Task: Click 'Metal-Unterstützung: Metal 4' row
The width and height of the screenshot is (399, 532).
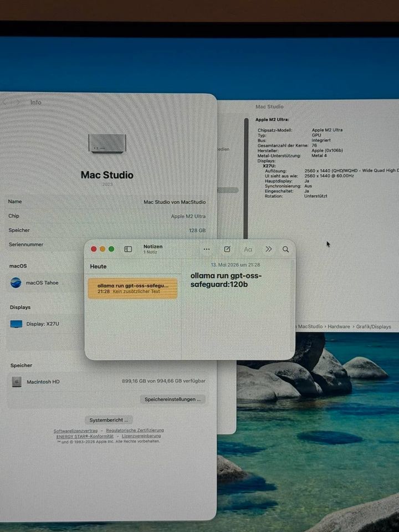Action: 292,156
